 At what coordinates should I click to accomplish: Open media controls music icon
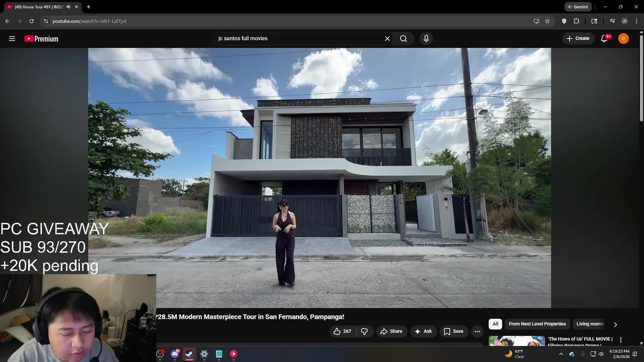(x=612, y=21)
